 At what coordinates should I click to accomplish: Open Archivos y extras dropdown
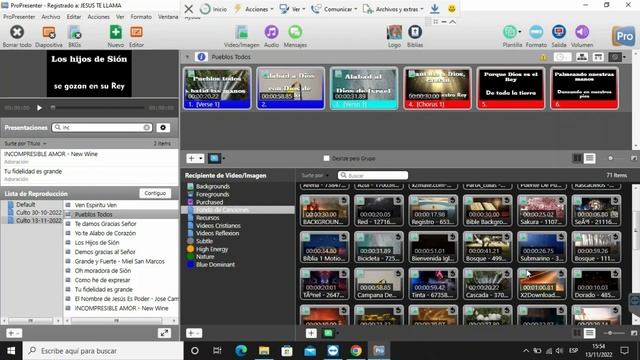pos(394,9)
